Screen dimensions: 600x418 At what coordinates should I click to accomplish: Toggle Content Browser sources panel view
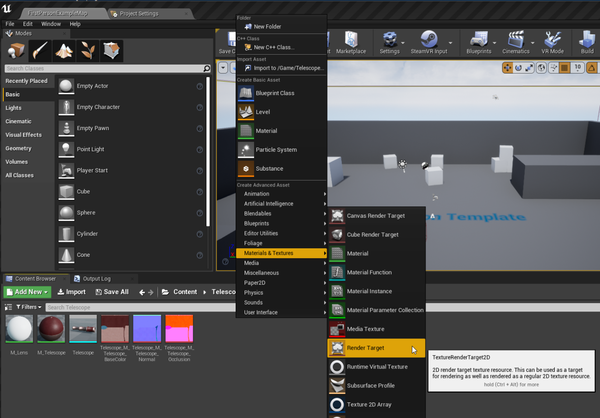click(8, 307)
